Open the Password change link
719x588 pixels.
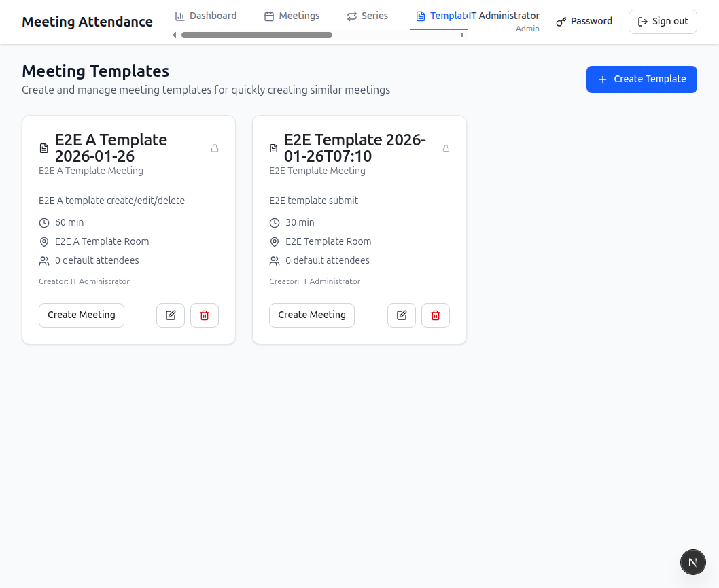[584, 22]
